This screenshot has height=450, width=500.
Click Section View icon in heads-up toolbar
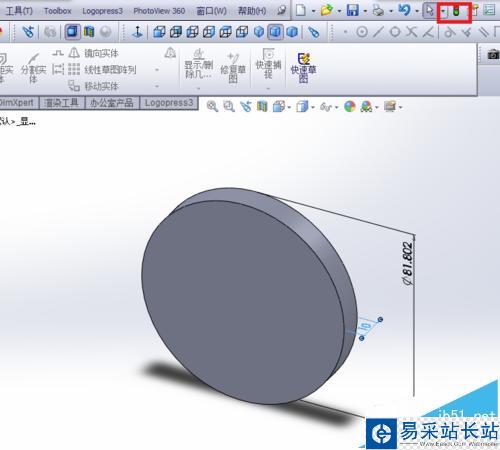click(262, 107)
